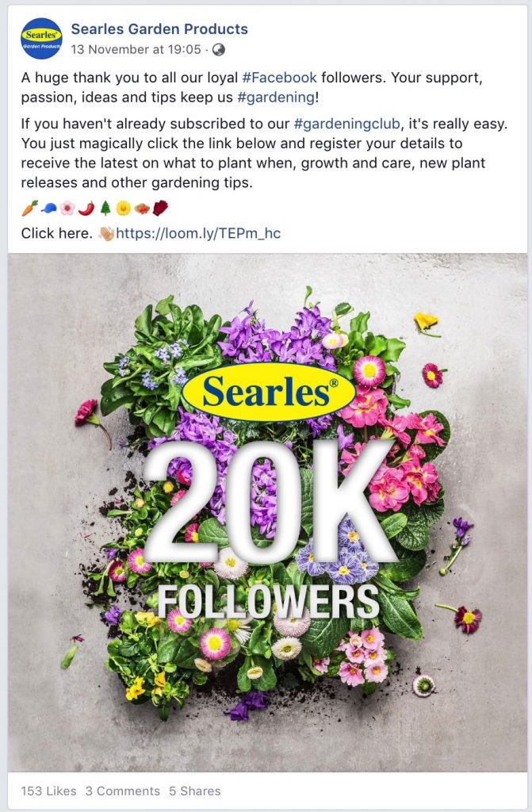Click the pink cherry blossom emoji

67,209
